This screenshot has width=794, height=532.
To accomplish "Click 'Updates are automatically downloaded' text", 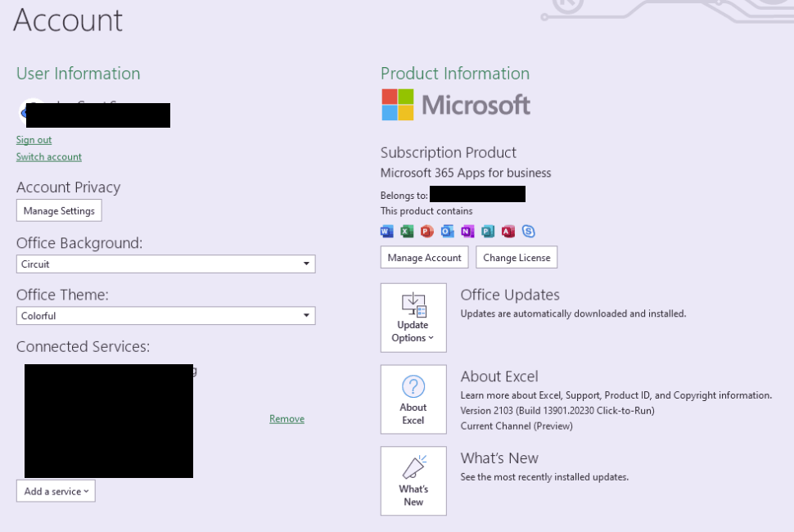I will click(573, 313).
